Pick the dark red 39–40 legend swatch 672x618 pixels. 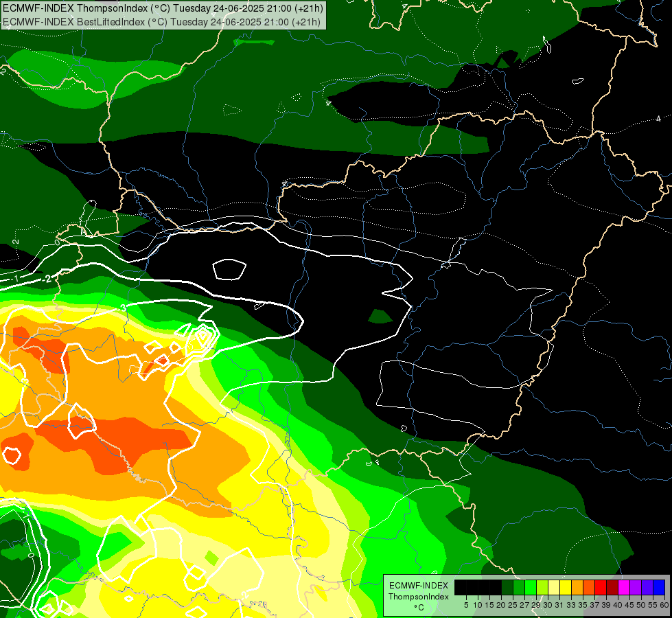612,587
